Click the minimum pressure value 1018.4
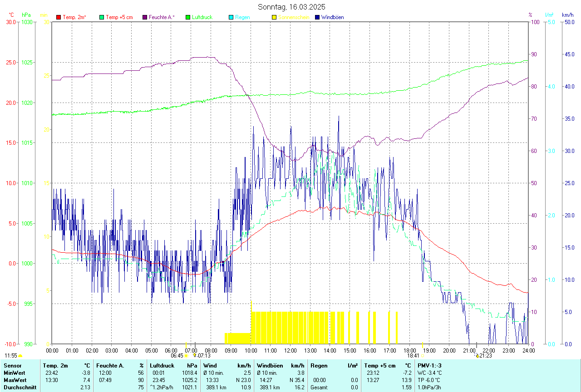 click(189, 373)
